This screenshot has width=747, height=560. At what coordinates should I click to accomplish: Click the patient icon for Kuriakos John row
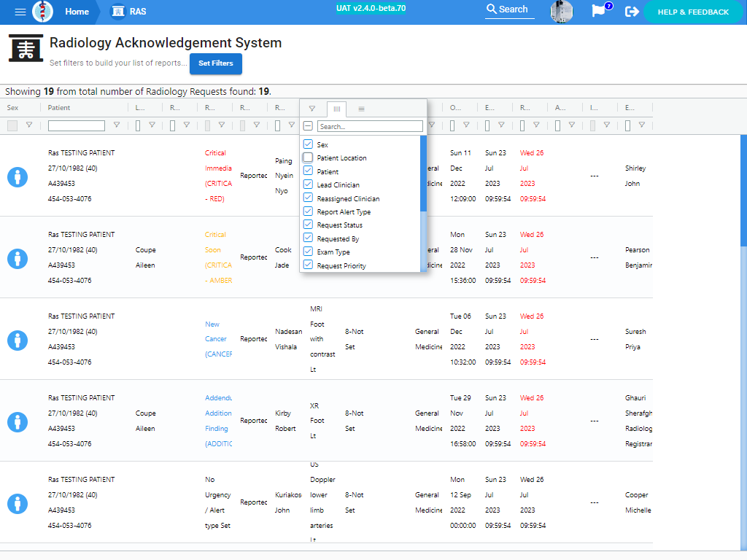click(x=18, y=504)
